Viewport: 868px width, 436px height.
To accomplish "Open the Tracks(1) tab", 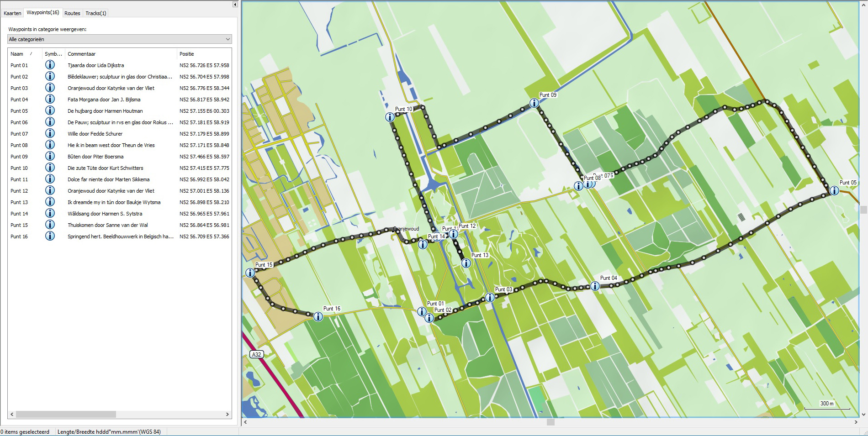I will click(x=96, y=13).
